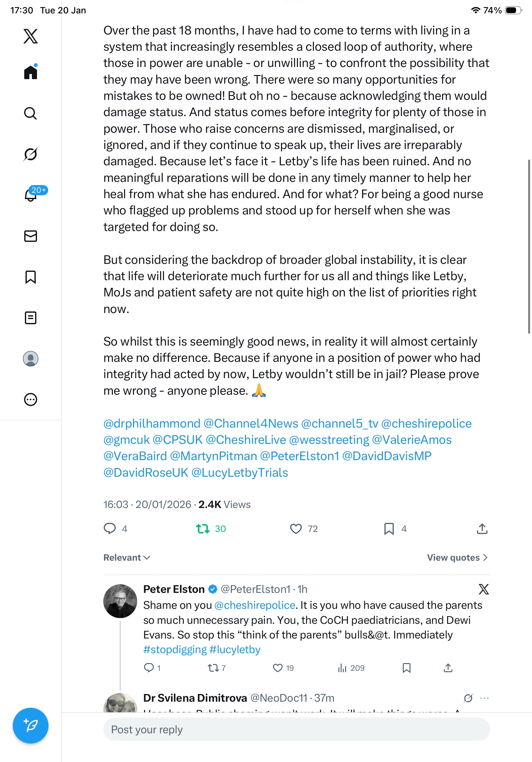Go to the Home timeline
The height and width of the screenshot is (762, 532).
[x=31, y=72]
